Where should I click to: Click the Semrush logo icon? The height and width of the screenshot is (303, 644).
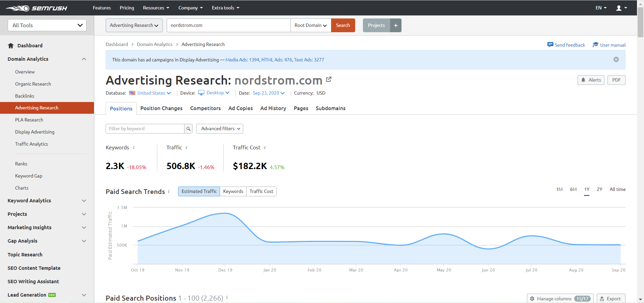click(x=18, y=8)
